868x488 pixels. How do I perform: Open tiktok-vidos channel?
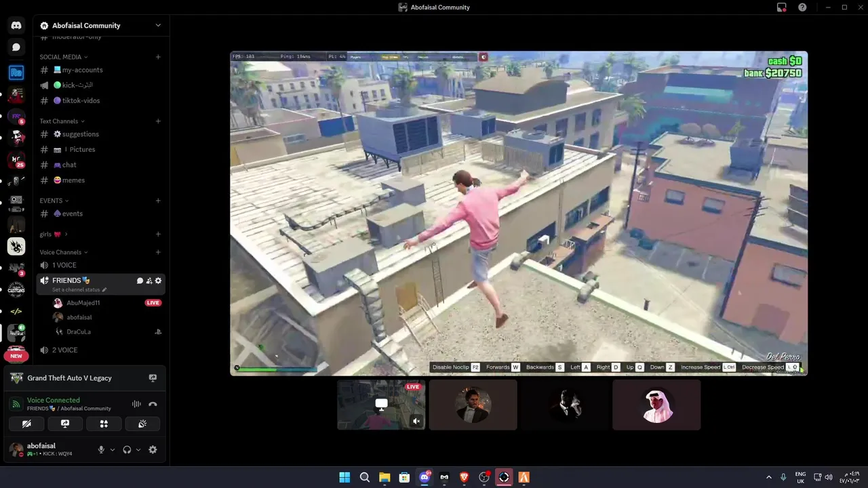[100, 100]
